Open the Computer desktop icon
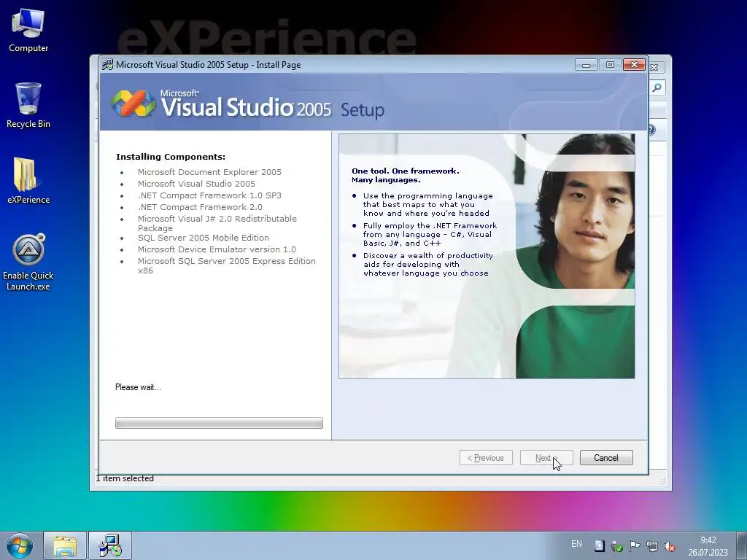 coord(28,31)
